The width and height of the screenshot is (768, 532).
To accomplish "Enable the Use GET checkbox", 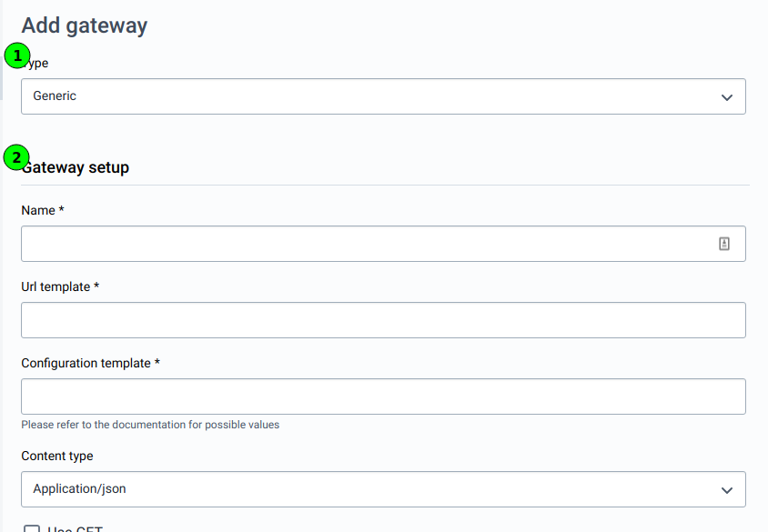I will [33, 528].
